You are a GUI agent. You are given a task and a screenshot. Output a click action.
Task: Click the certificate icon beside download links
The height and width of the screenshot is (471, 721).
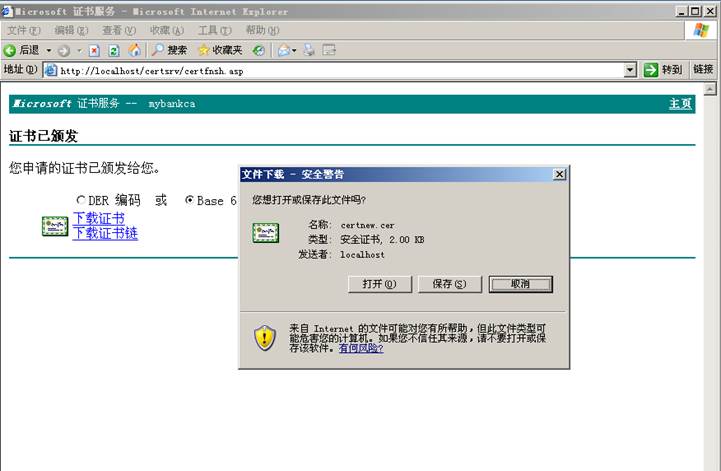point(55,226)
